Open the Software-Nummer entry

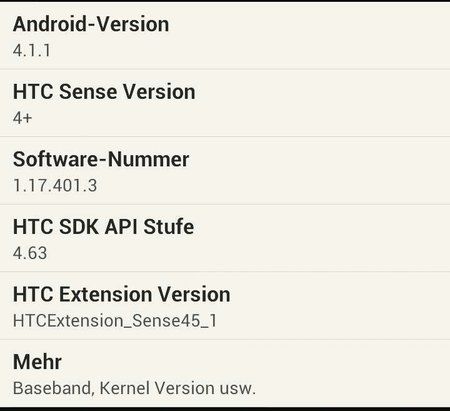coord(225,171)
